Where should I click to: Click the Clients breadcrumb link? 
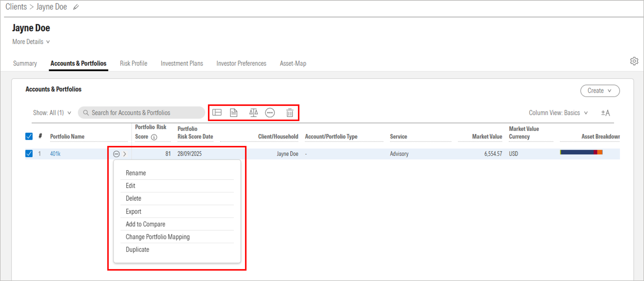16,7
